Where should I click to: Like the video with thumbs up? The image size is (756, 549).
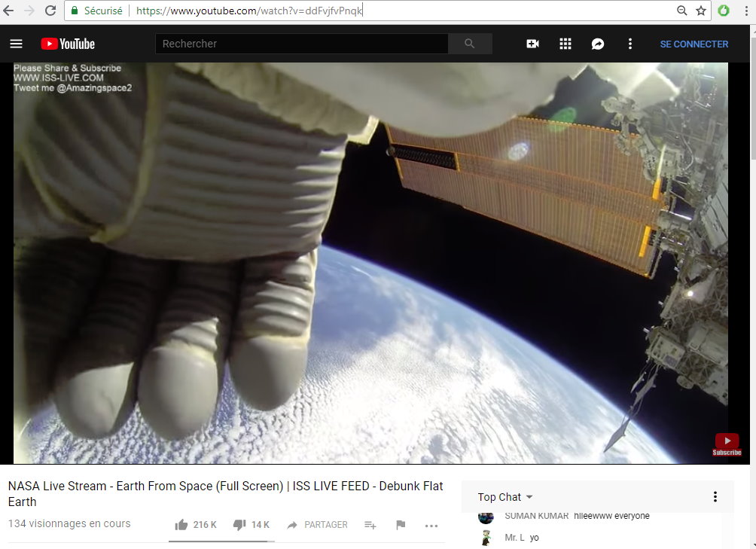click(x=181, y=524)
